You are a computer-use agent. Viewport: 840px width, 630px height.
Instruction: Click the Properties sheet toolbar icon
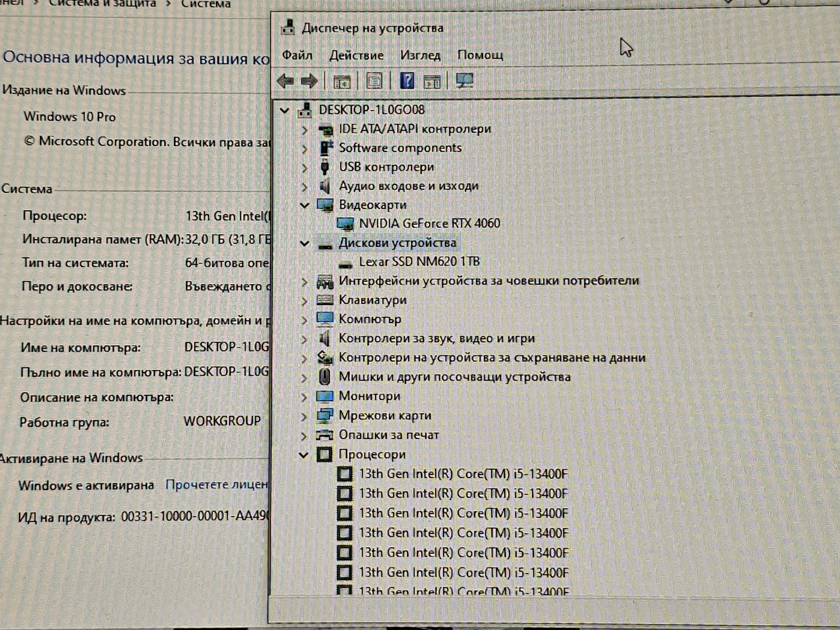[374, 81]
